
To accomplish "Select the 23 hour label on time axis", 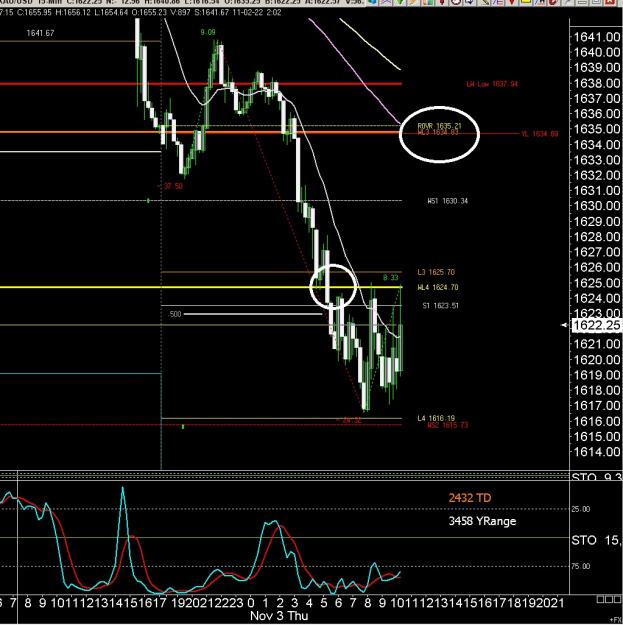I will click(x=235, y=602).
